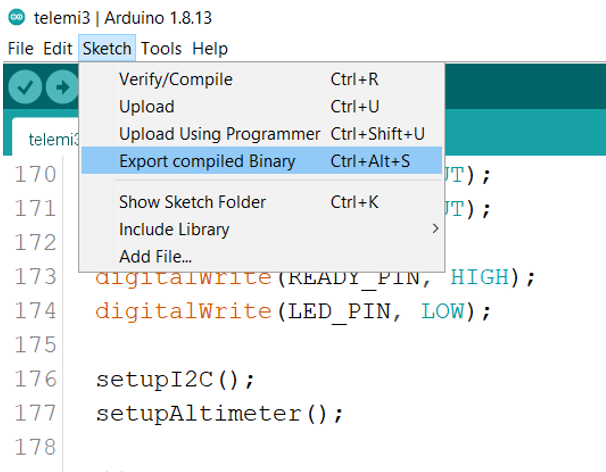Choose Verify/Compile from Sketch menu

tap(261, 79)
